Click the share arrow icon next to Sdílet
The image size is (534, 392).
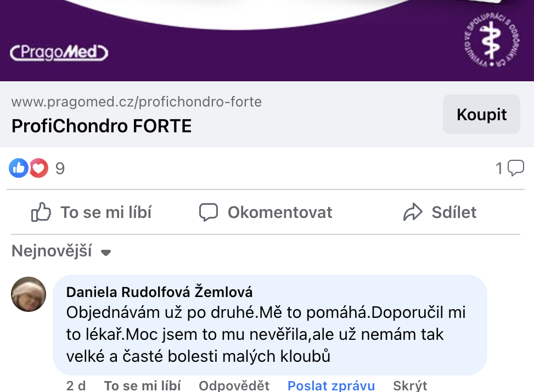click(x=413, y=212)
